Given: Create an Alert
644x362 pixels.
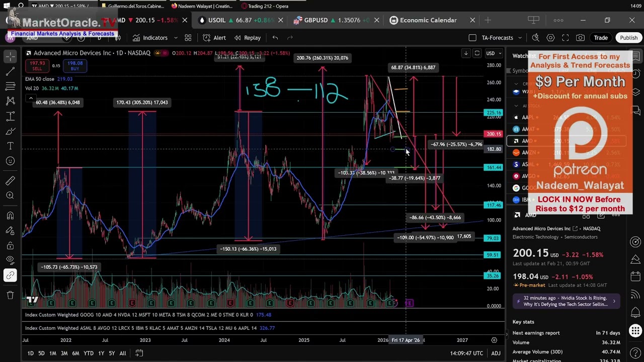Looking at the screenshot, I should pyautogui.click(x=214, y=38).
